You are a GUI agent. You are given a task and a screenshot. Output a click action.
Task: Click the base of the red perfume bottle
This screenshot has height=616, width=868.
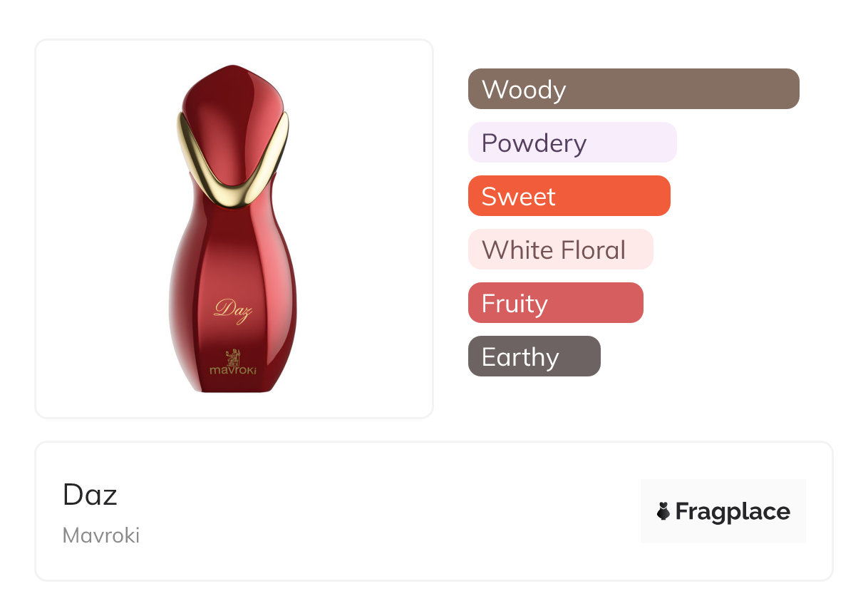click(233, 386)
